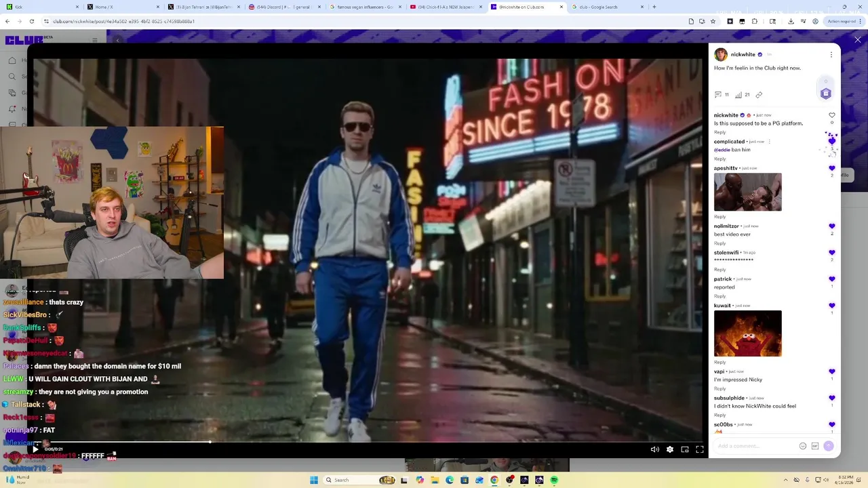Switch video to picture-in-picture mode

click(x=685, y=449)
